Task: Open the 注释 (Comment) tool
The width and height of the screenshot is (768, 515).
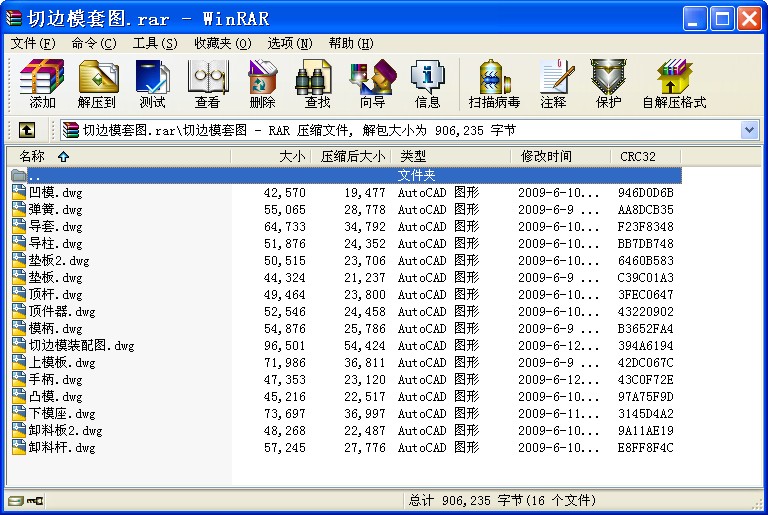Action: tap(555, 83)
